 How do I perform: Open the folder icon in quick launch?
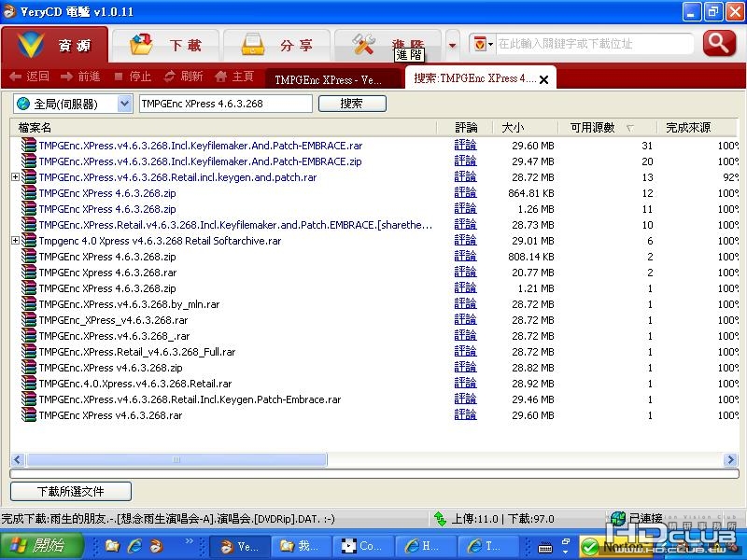(x=112, y=546)
